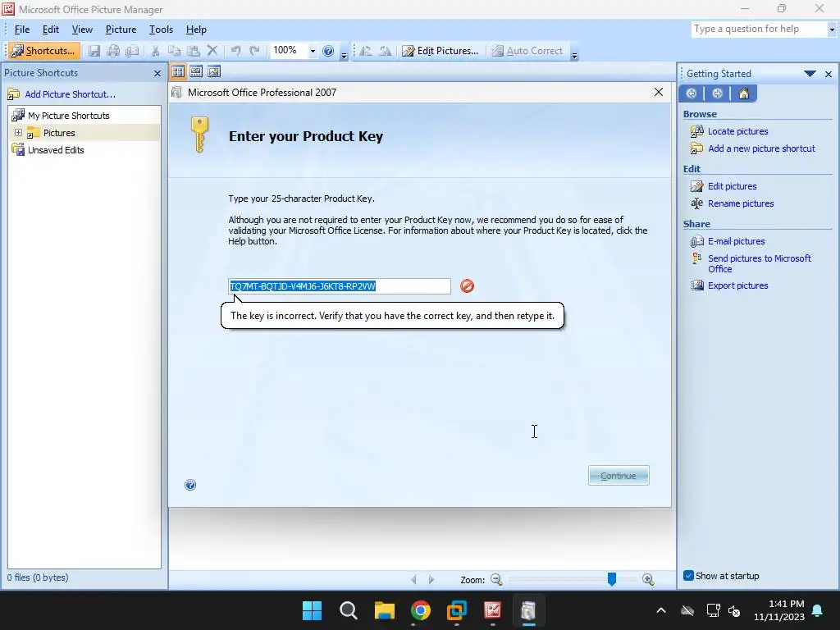Click the dialog's Help question-mark icon
Image resolution: width=840 pixels, height=630 pixels.
click(190, 485)
